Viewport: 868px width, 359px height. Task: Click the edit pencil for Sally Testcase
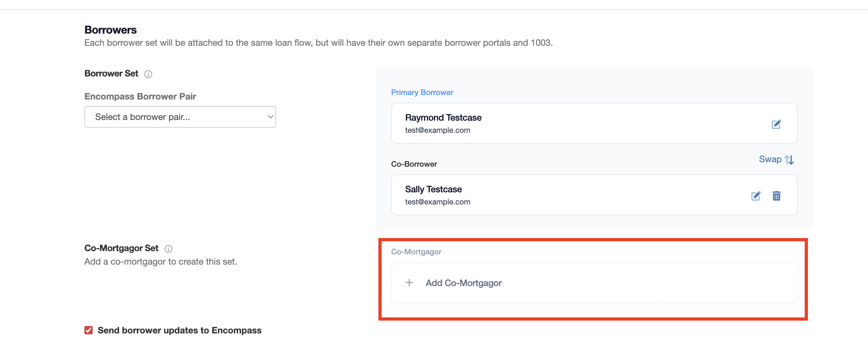pyautogui.click(x=756, y=196)
